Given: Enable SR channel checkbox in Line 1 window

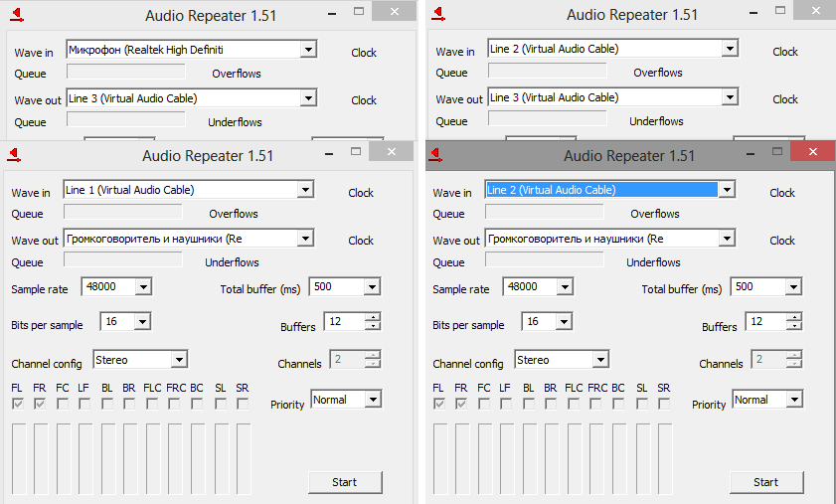Looking at the screenshot, I should [x=243, y=405].
